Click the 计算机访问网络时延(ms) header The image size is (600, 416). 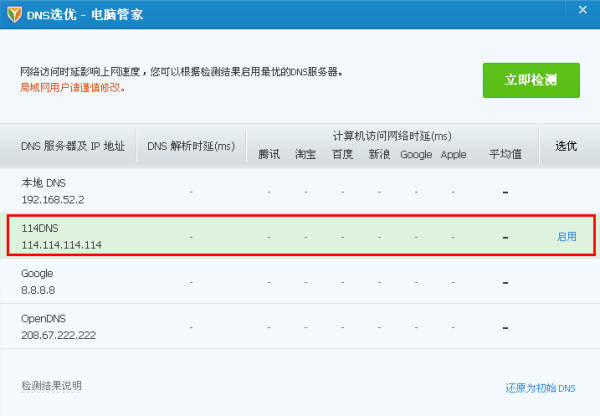pos(392,136)
